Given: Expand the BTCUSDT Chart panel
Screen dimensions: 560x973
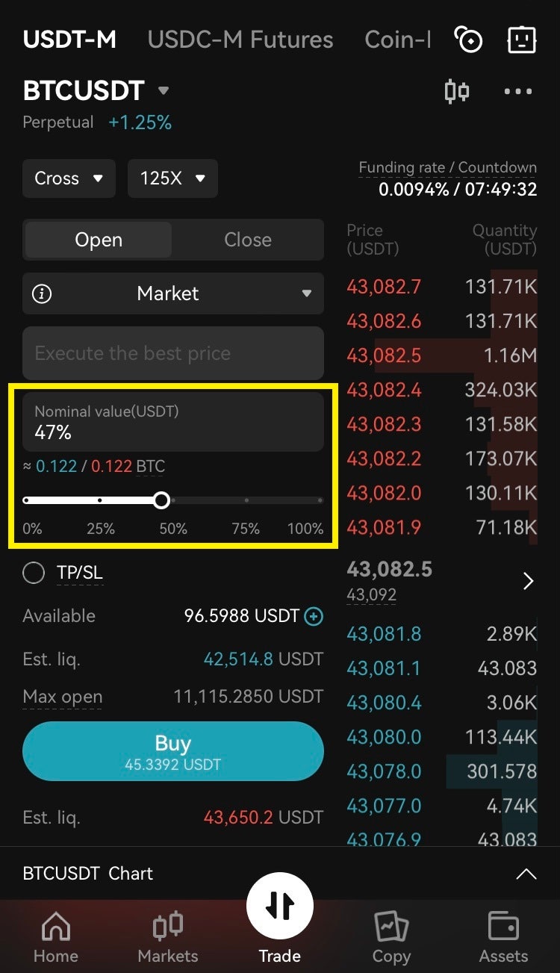Looking at the screenshot, I should click(526, 874).
